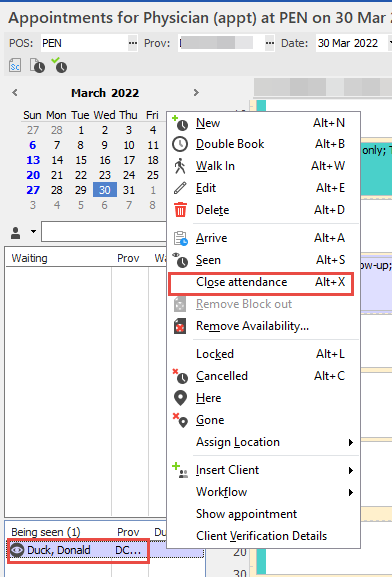Go to previous month in calendar
The width and height of the screenshot is (392, 577).
tap(15, 93)
